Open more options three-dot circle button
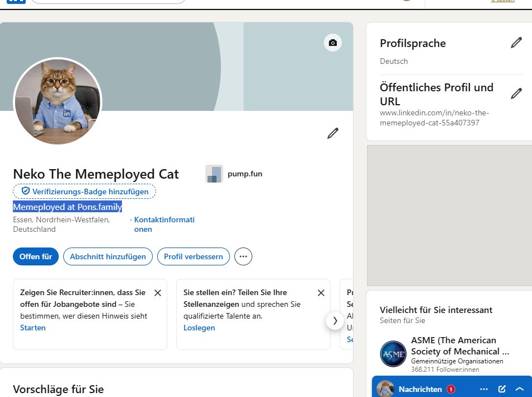Screen dimensions: 532x397 (x=243, y=256)
